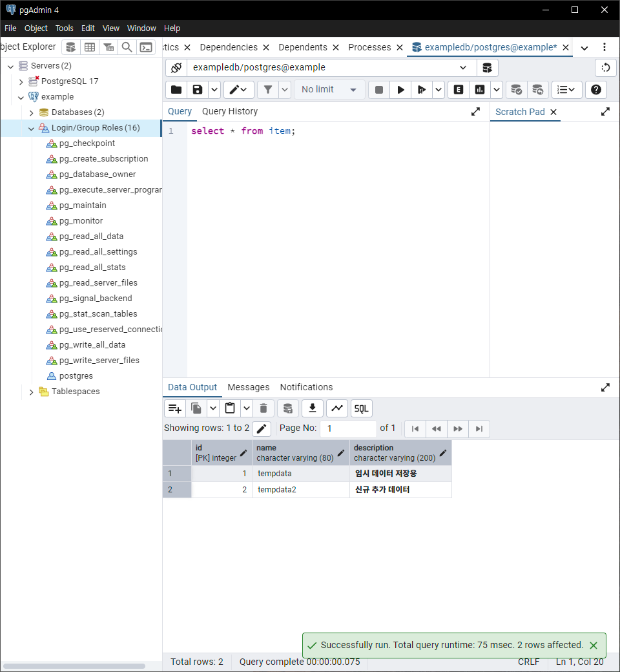
Task: Collapse Login/Group Roles (16) node
Action: [x=31, y=128]
